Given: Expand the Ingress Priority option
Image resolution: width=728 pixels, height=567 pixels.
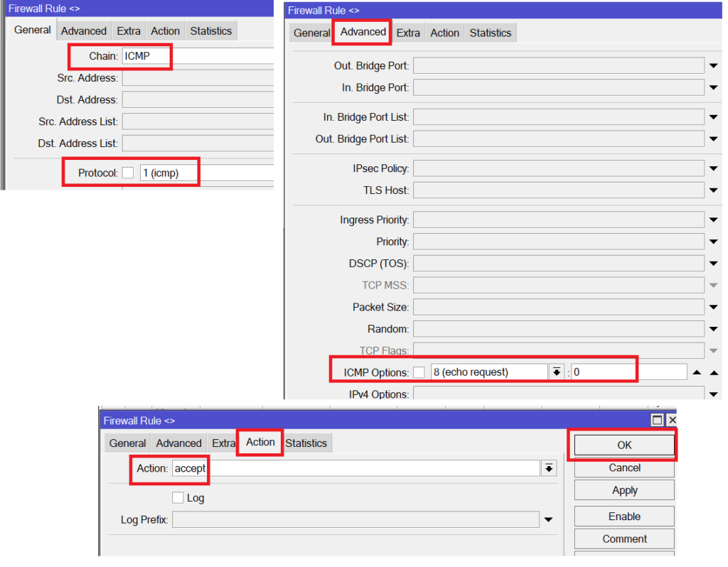Looking at the screenshot, I should [x=714, y=220].
